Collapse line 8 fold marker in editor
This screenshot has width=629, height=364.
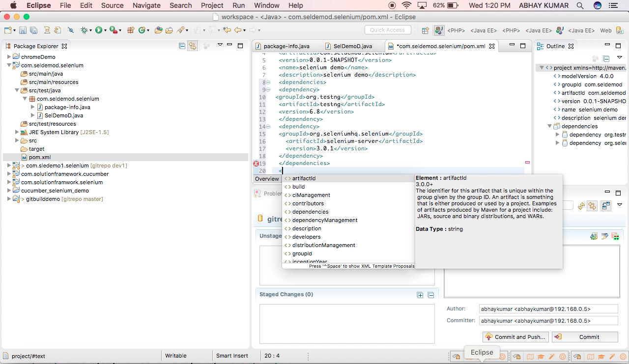(268, 83)
